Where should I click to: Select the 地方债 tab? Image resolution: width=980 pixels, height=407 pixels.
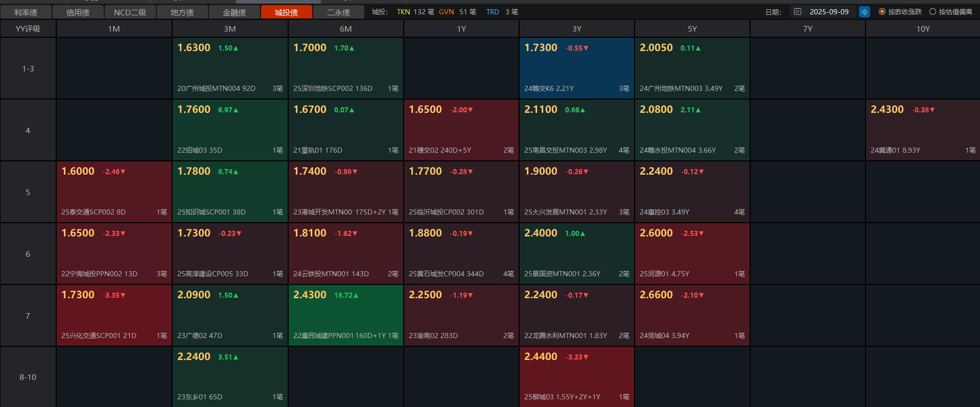182,12
